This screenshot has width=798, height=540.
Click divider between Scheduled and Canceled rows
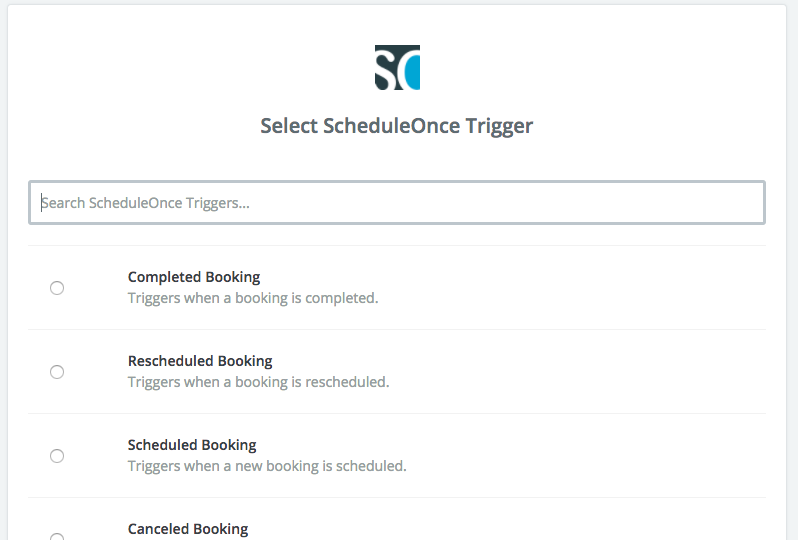[397, 498]
